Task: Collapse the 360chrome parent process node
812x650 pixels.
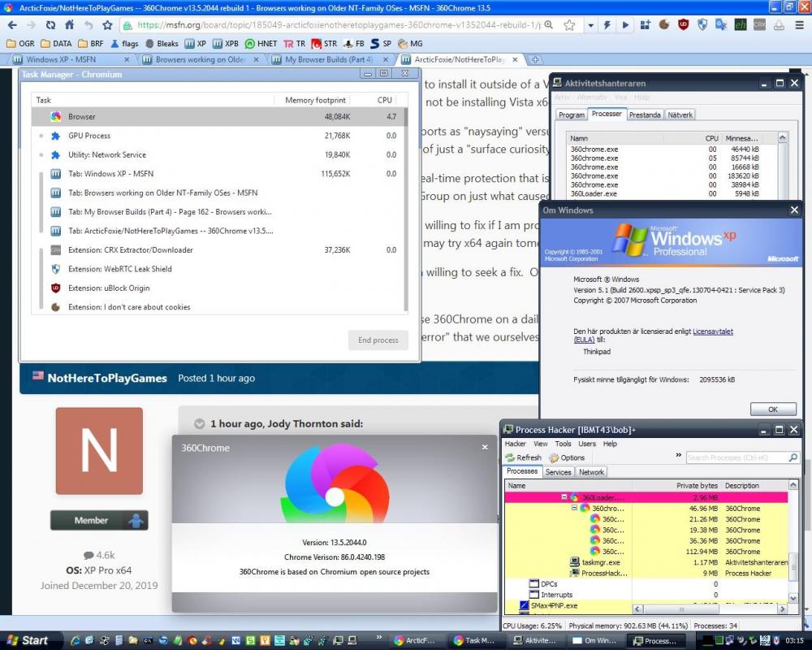Action: (574, 508)
